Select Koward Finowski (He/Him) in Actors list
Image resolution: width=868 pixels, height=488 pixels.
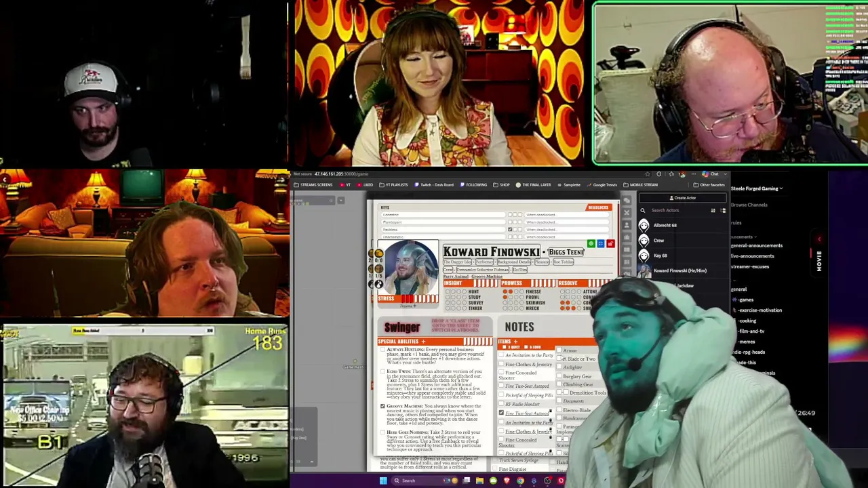click(682, 270)
